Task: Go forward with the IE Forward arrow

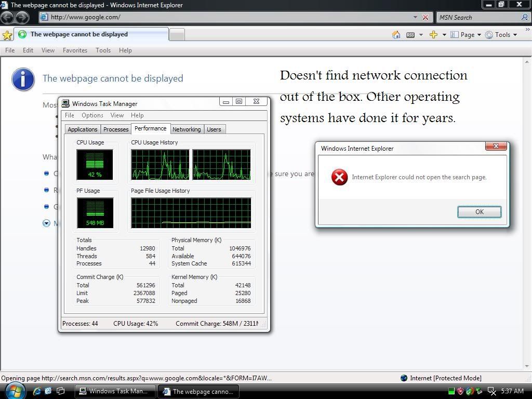Action: 22,17
